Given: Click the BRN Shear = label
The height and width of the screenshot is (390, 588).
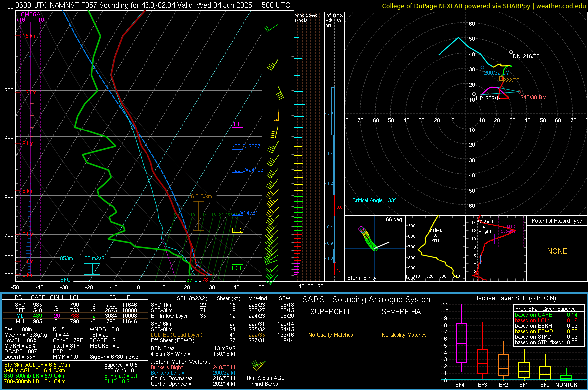Looking at the screenshot, I should pyautogui.click(x=166, y=348).
